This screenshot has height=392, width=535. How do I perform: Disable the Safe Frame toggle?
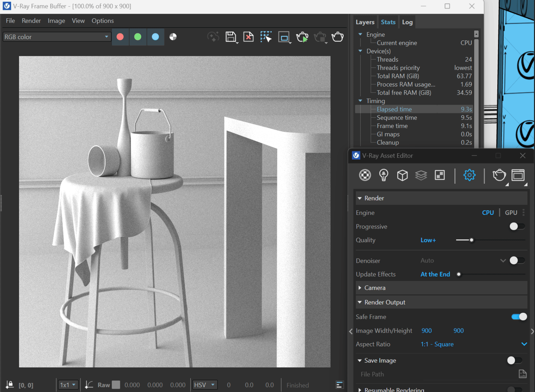(519, 317)
